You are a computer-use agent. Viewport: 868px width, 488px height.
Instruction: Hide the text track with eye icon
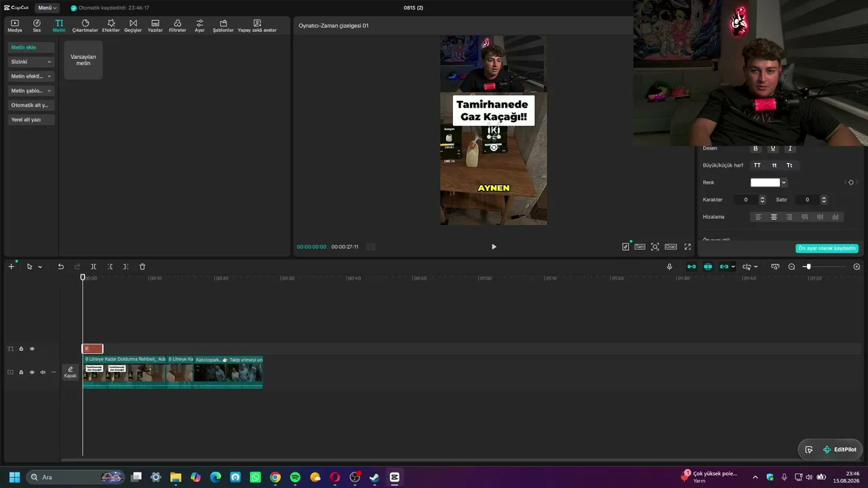[x=32, y=349]
